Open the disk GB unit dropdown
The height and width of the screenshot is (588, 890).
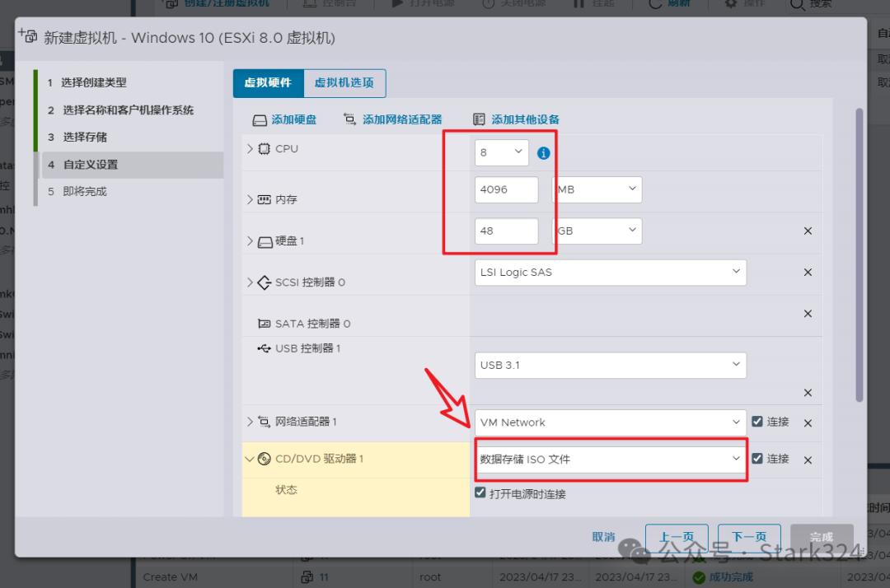[597, 231]
